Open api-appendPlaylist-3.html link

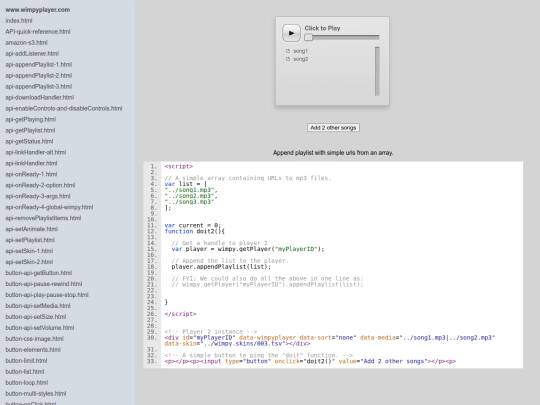(39, 86)
